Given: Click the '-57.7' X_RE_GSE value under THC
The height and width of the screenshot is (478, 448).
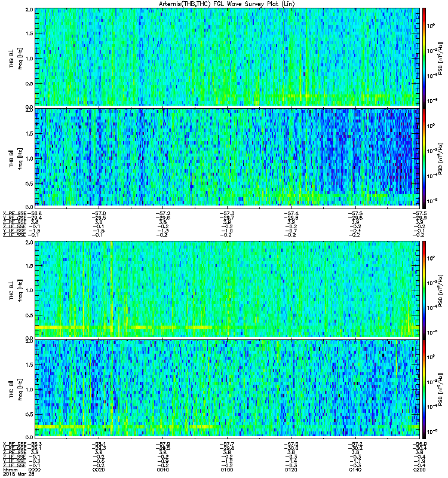Looking at the screenshot, I should pyautogui.click(x=227, y=444).
